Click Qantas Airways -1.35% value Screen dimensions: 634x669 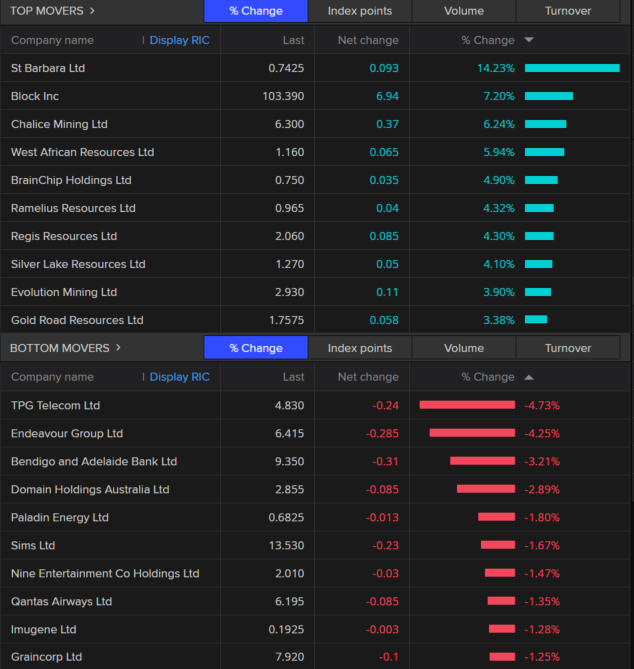[x=542, y=602]
